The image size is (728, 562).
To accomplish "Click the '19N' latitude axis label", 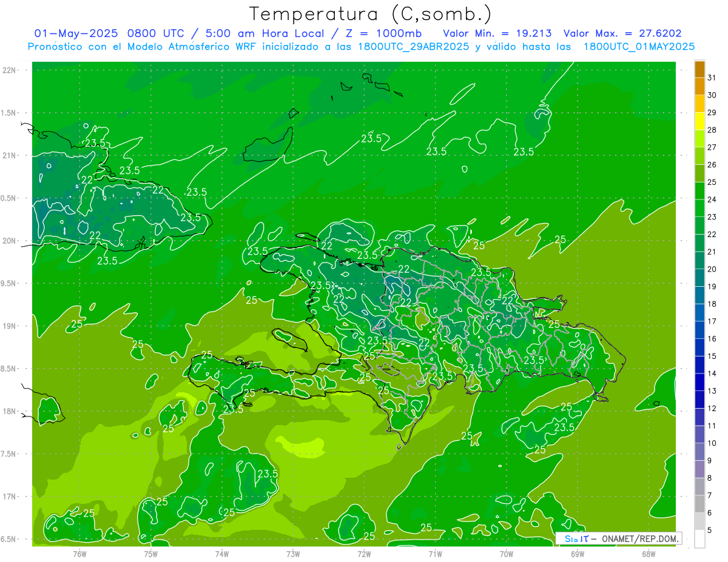I will point(10,326).
